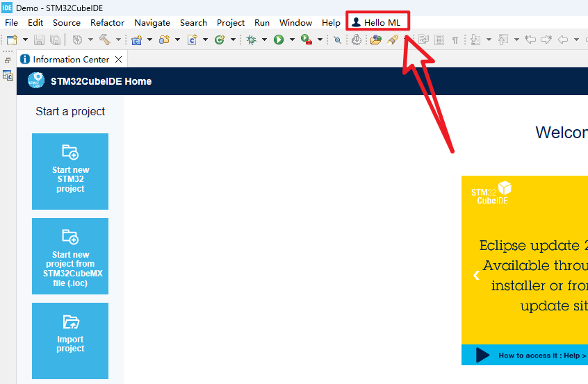The width and height of the screenshot is (588, 384).
Task: Open dropdown beside build configurations icon
Action: [90, 40]
